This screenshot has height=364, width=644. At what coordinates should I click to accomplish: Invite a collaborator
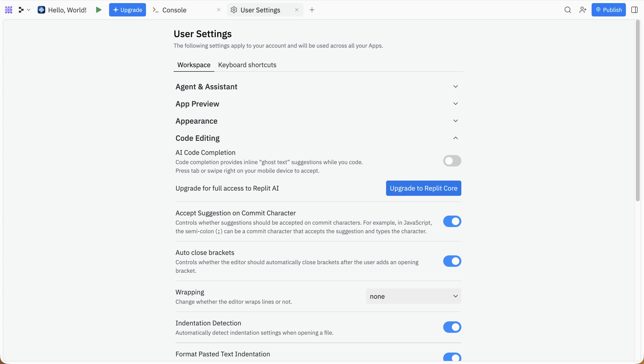[x=583, y=10]
